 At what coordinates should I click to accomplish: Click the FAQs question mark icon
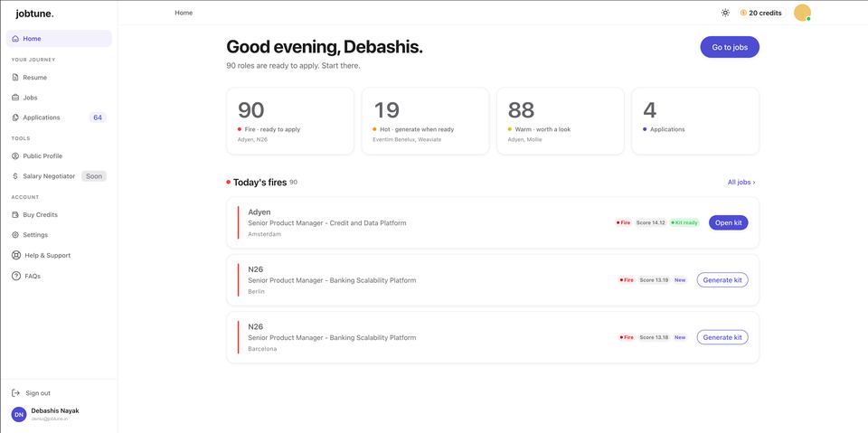point(16,276)
